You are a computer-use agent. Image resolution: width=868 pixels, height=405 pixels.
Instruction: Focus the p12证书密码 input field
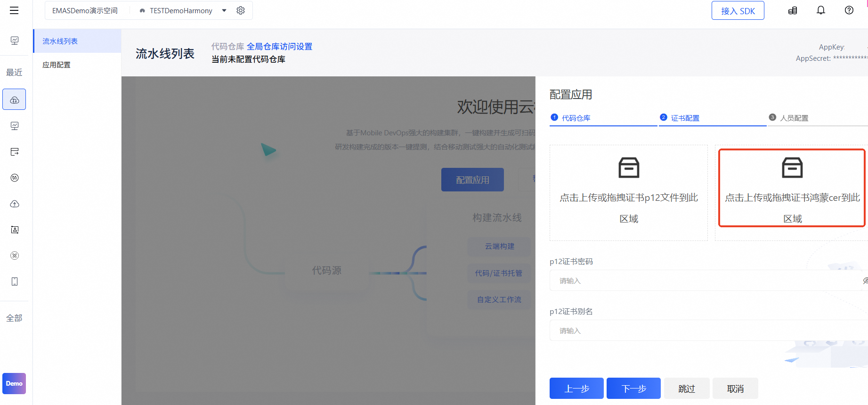click(x=709, y=281)
